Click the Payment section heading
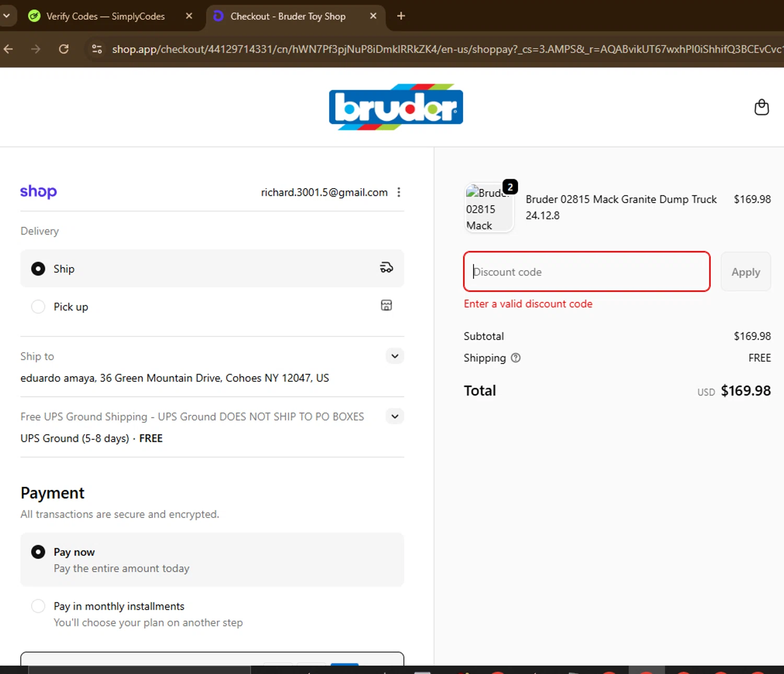The width and height of the screenshot is (784, 674). [x=52, y=493]
